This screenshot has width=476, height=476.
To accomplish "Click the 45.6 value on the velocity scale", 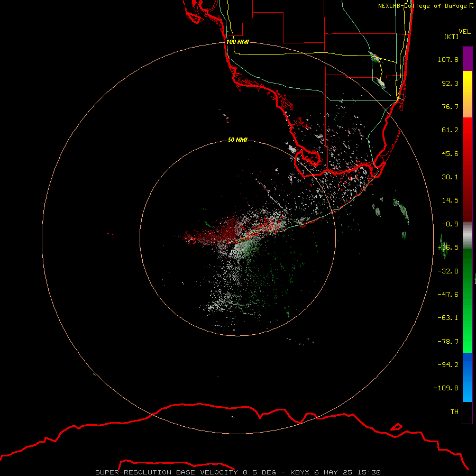I will tap(450, 153).
